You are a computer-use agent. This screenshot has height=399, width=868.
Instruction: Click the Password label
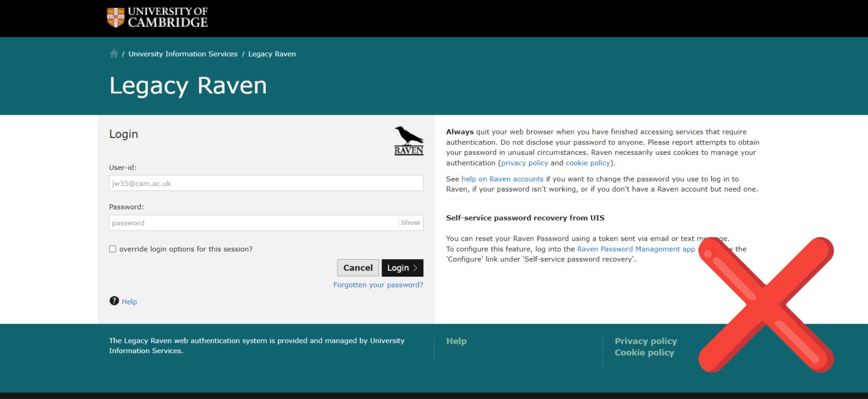(127, 207)
